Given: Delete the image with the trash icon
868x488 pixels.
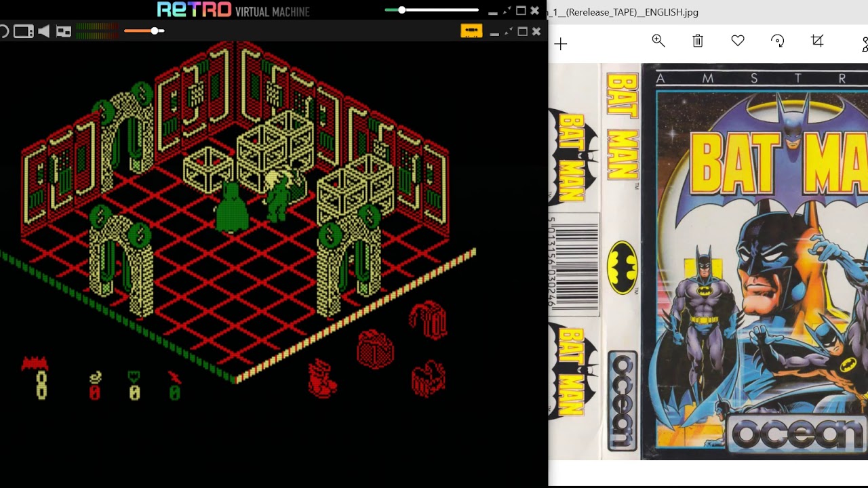Looking at the screenshot, I should click(698, 41).
